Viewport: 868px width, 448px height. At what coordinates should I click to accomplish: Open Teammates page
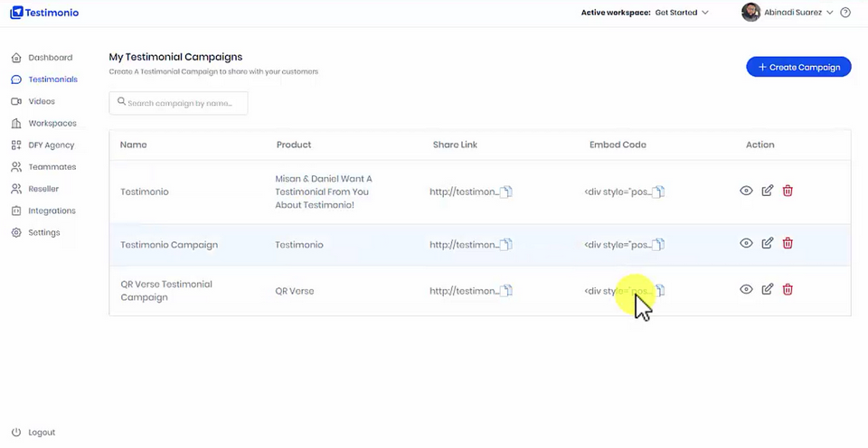(x=43, y=167)
